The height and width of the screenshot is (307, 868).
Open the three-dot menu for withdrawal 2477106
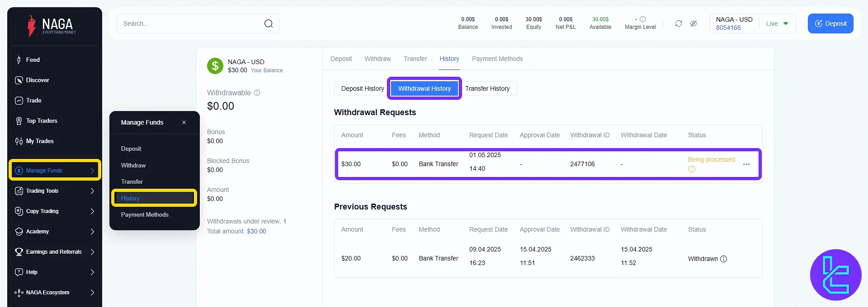tap(746, 164)
